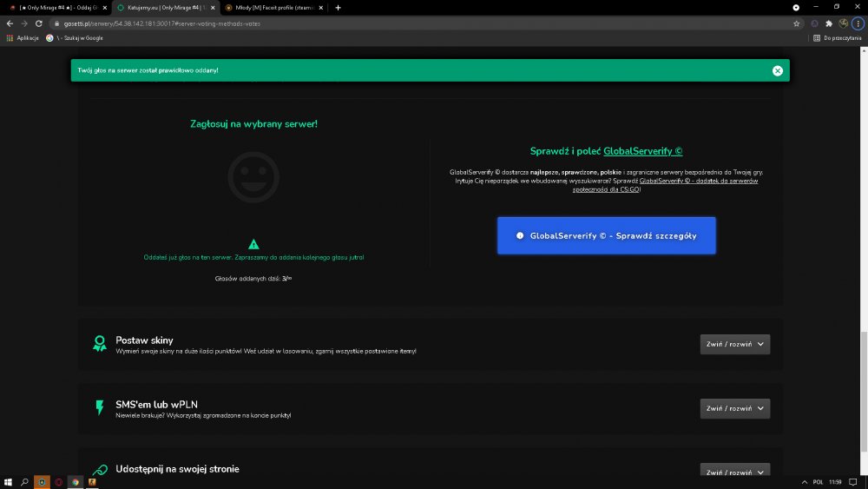Viewport: 868px width, 489px height.
Task: Click the green warning triangle icon
Action: pyautogui.click(x=253, y=244)
